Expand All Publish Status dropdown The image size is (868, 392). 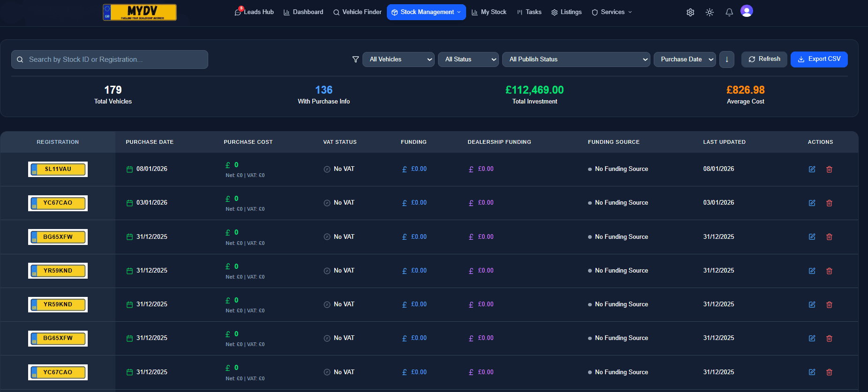tap(576, 59)
